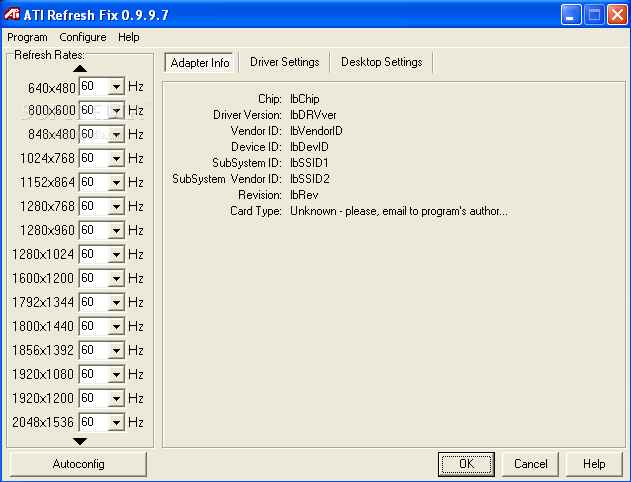Click the 'SubSystem ID:' label
The image size is (631, 482).
pyautogui.click(x=247, y=163)
